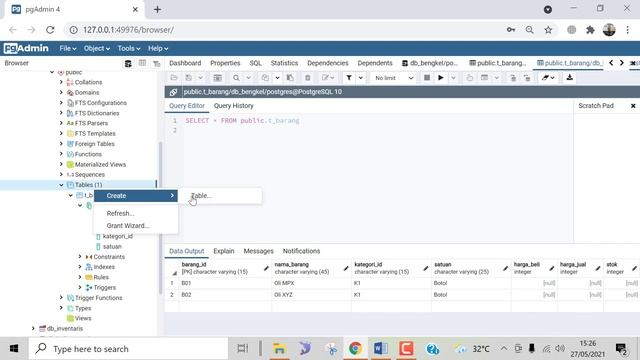Screen dimensions: 640x360
Task: Close the Scratch Pad panel
Action: click(x=633, y=106)
